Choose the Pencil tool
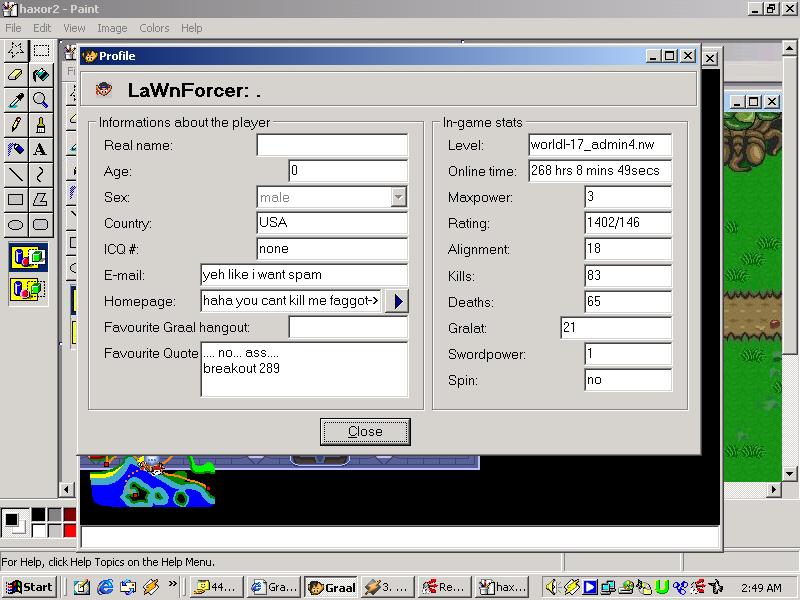The height and width of the screenshot is (600, 800). [16, 124]
